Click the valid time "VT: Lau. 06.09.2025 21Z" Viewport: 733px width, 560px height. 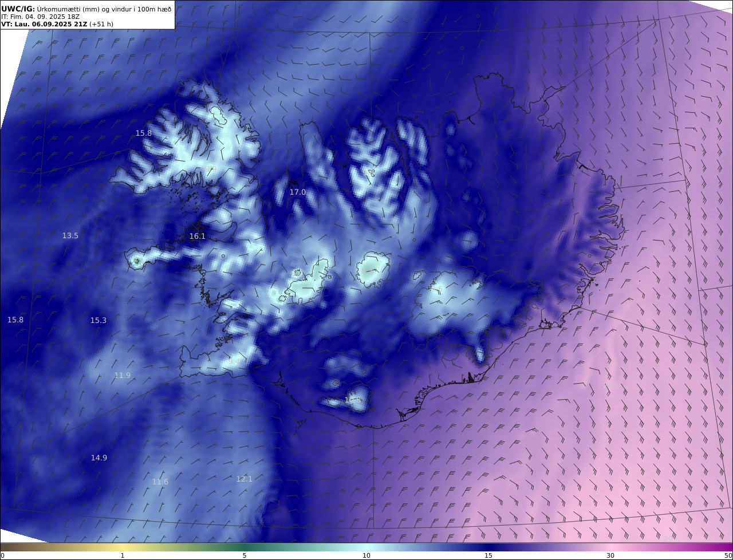tap(44, 24)
